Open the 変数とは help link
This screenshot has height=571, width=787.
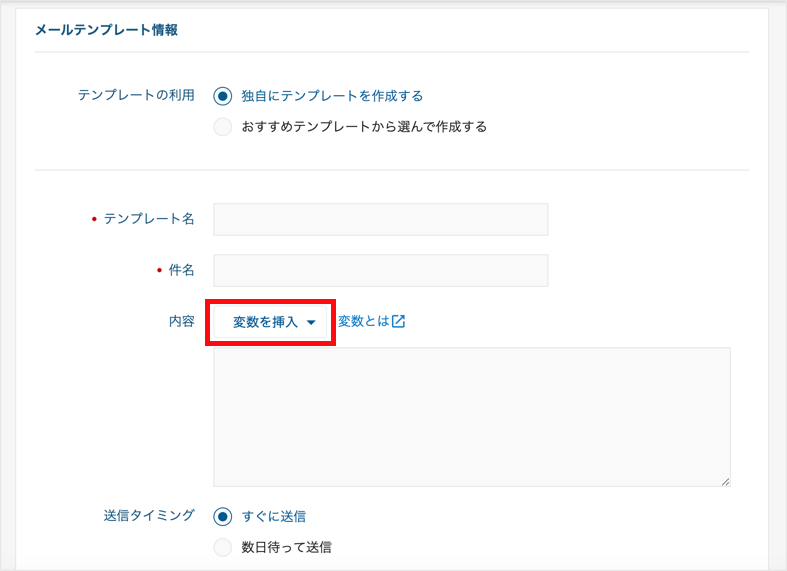coord(371,321)
